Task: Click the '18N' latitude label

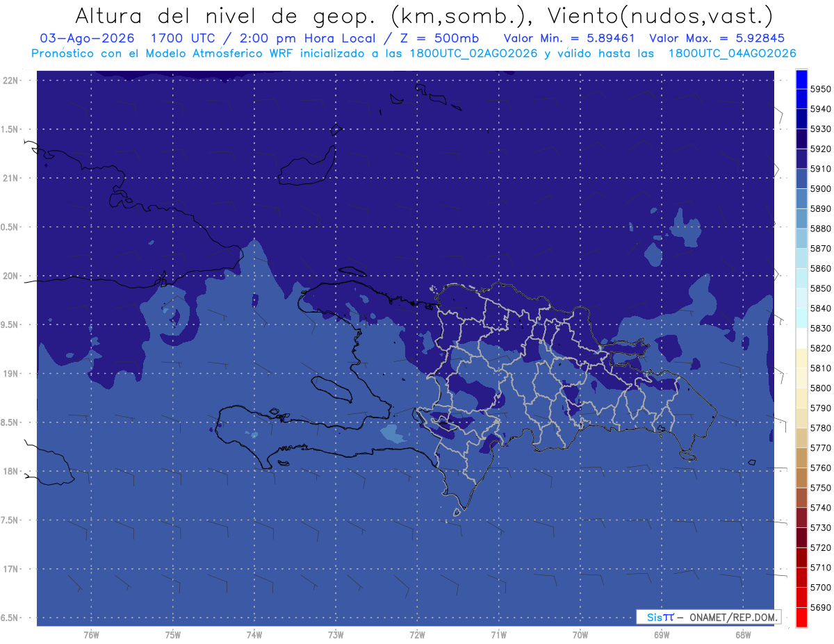Action: click(x=12, y=472)
